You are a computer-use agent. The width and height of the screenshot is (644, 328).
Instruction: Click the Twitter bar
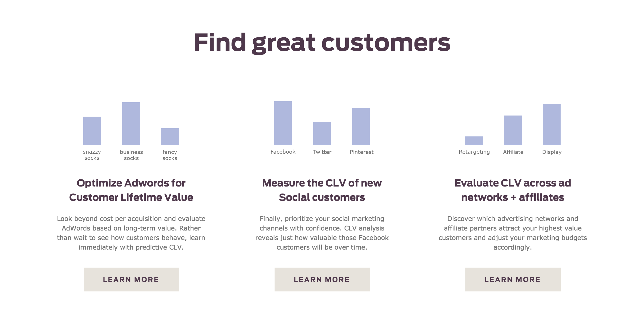click(x=322, y=133)
